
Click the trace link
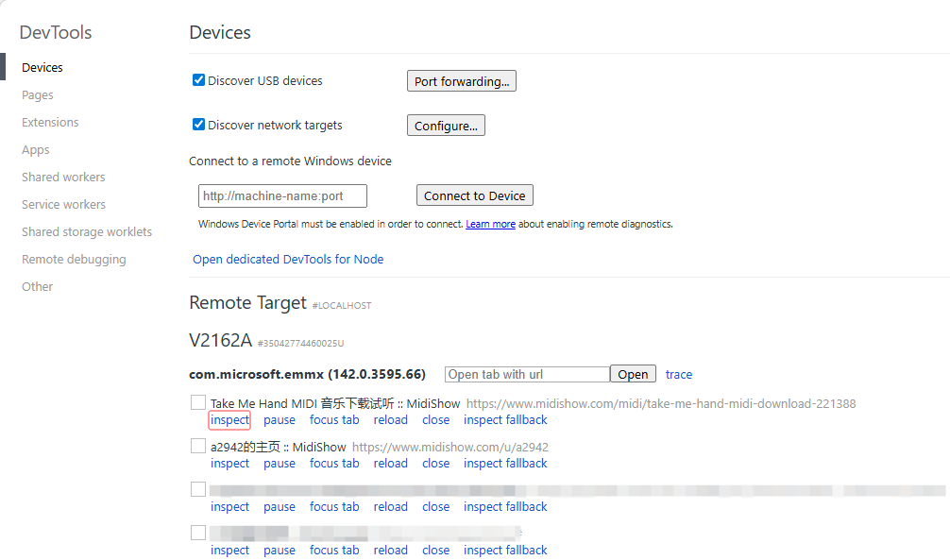tap(679, 375)
